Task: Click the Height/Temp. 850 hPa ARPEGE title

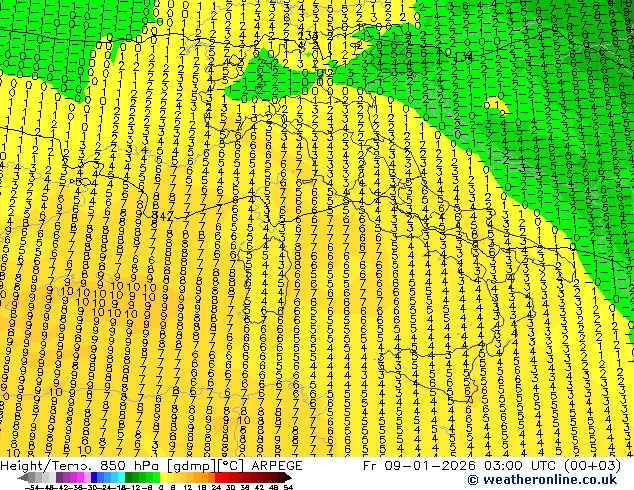Action: [151, 465]
